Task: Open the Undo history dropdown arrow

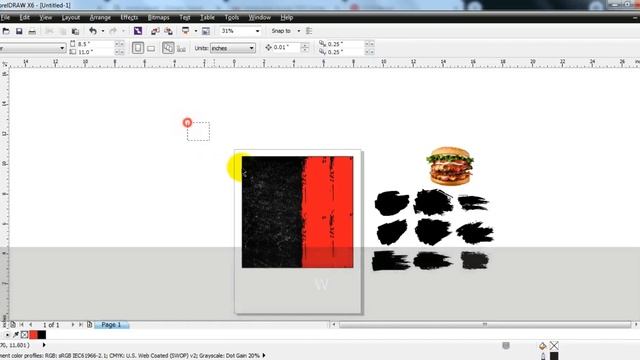Action: (x=102, y=31)
